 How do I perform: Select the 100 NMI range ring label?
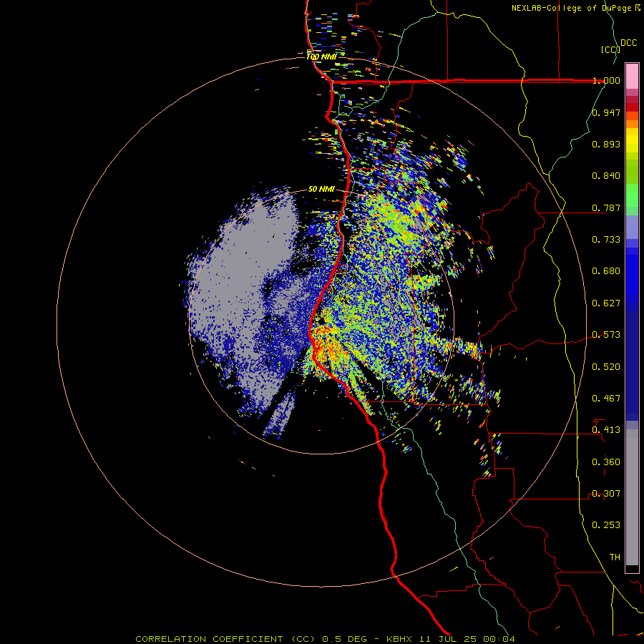point(321,57)
